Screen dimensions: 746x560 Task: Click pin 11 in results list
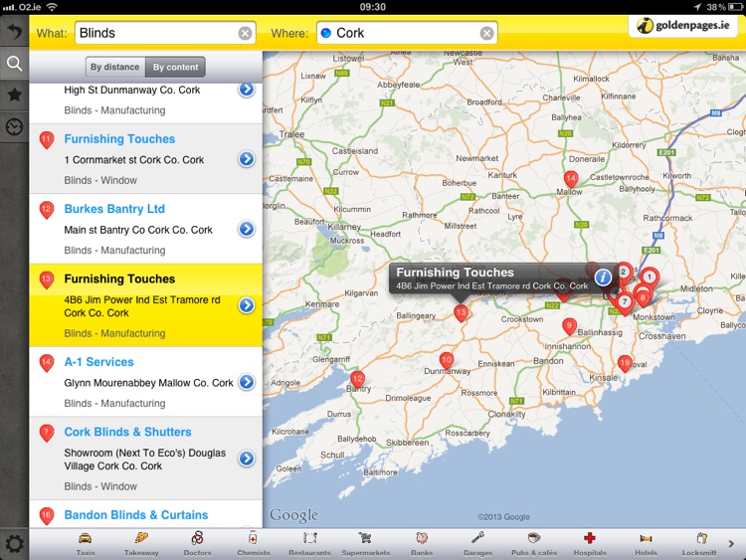[x=46, y=140]
